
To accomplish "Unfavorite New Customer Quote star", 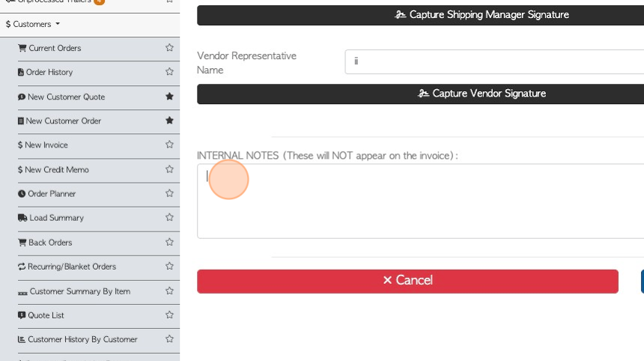I will 169,97.
